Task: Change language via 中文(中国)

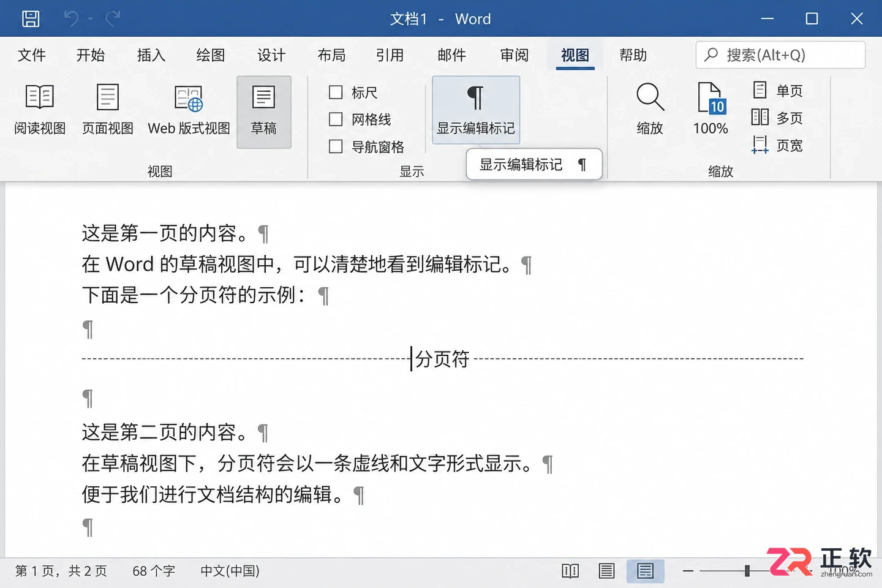Action: 230,571
